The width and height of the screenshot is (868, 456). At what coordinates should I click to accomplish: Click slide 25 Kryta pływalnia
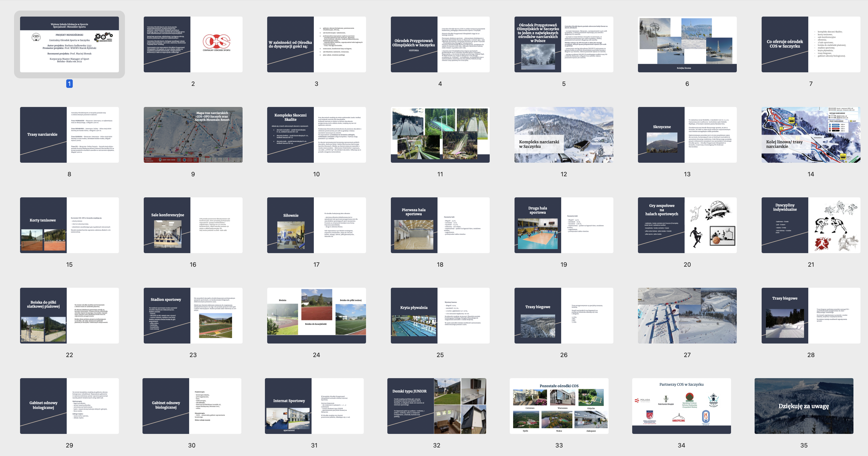coord(440,315)
